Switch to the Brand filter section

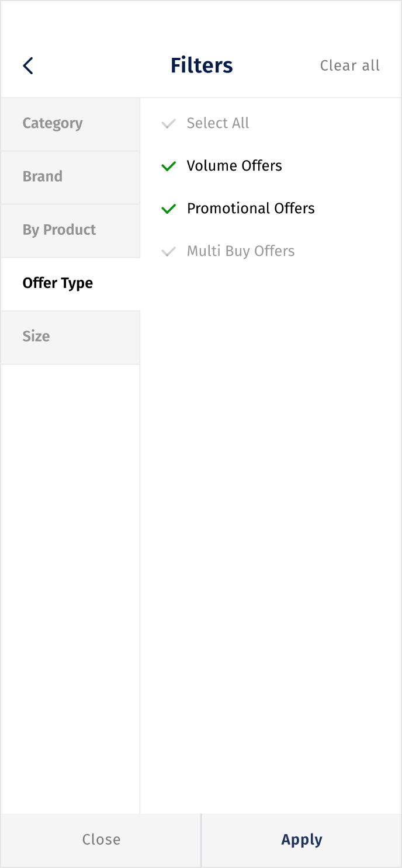tap(70, 177)
